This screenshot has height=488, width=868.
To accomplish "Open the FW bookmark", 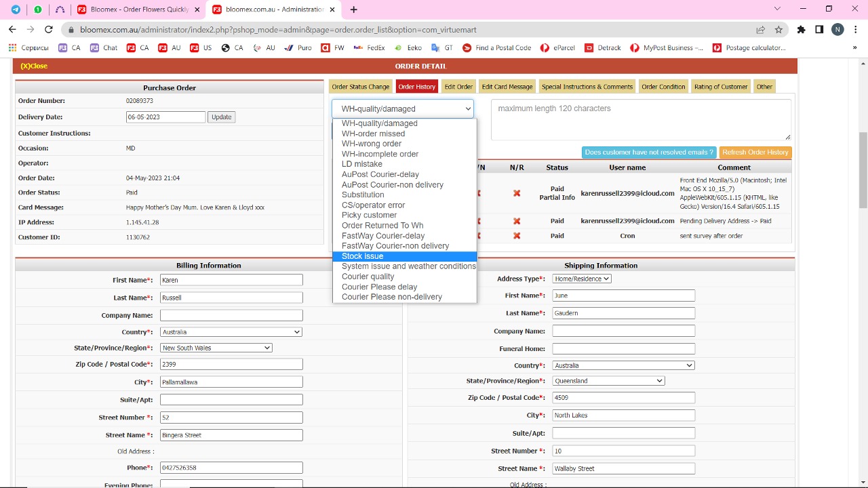I will [333, 48].
